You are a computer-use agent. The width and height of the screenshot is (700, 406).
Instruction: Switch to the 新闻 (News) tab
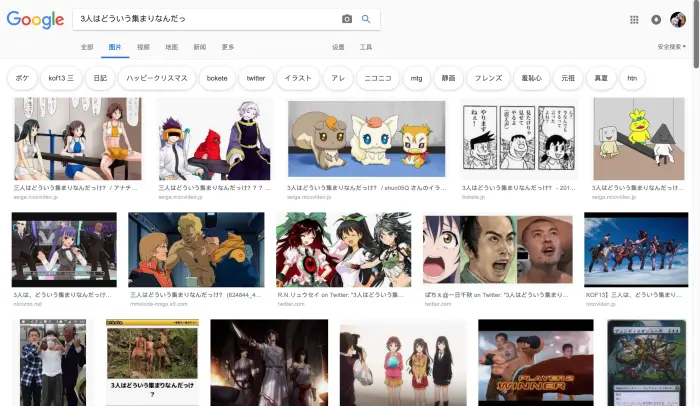(200, 47)
